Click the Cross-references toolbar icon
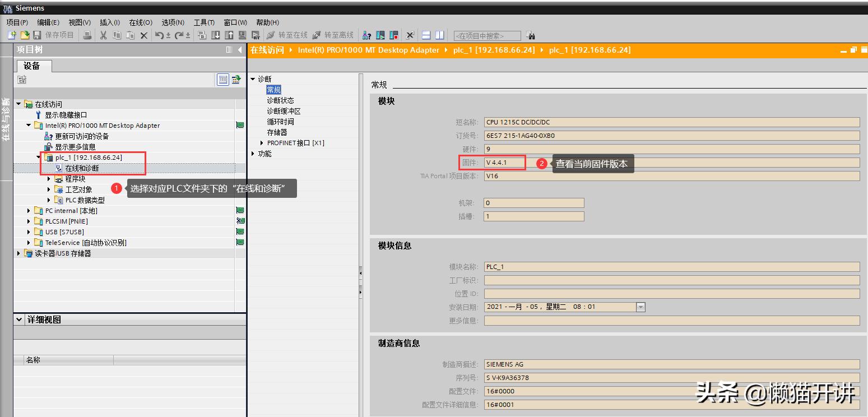Screen dimensions: 868x417 409,35
